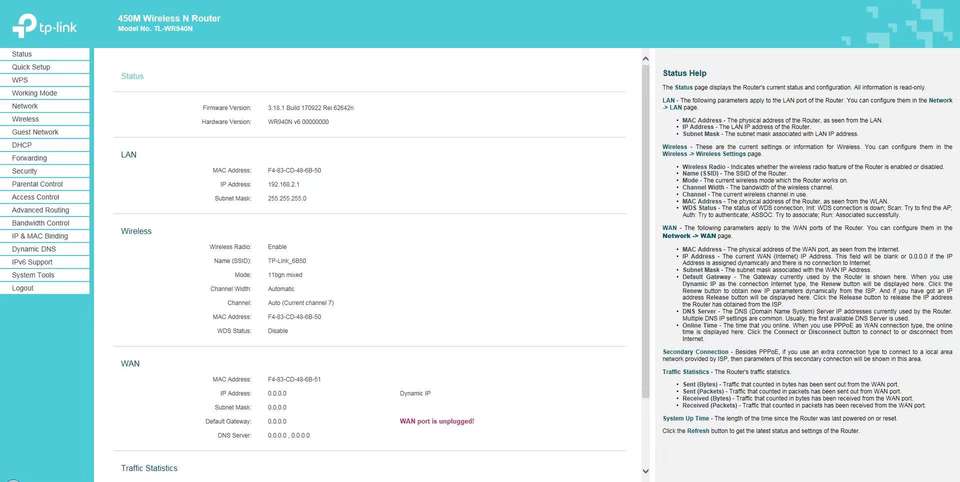The height and width of the screenshot is (482, 960).
Task: Click the scrollbar up arrow
Action: click(645, 59)
